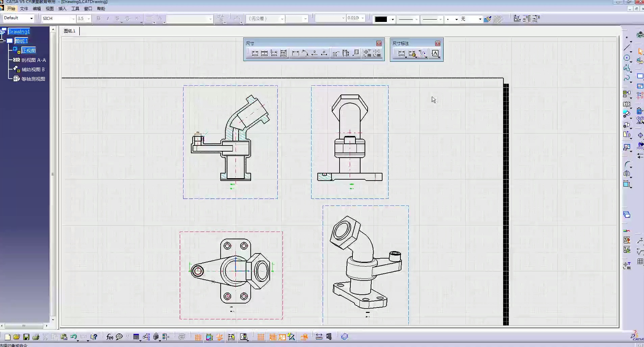Select the Radius dimension tool
Image resolution: width=644 pixels, height=347 pixels.
315,53
